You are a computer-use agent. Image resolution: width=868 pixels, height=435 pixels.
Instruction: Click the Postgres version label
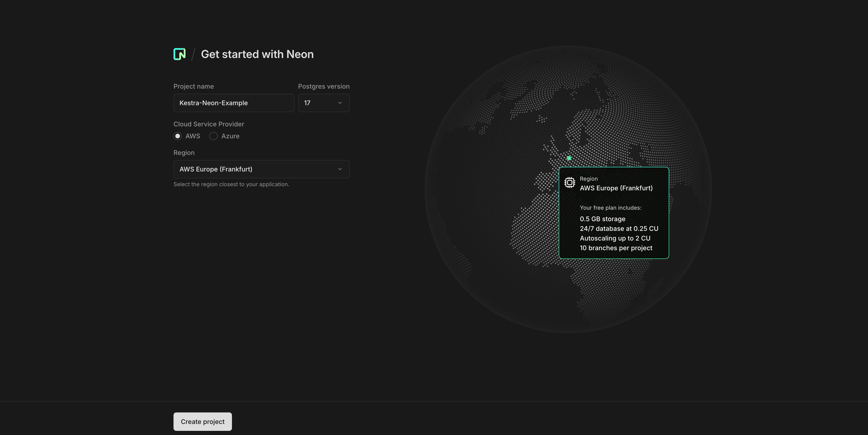click(324, 86)
